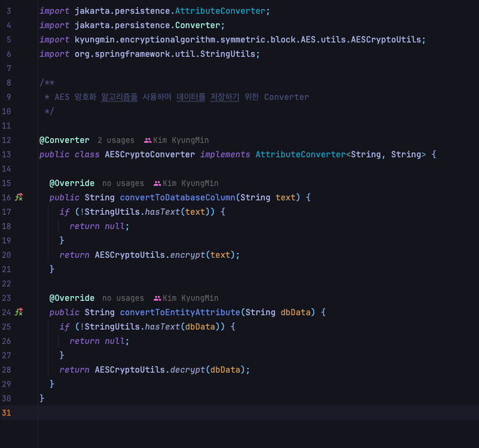Click the decrypt method call on line 28
Screen dimensions: 479x448
pyautogui.click(x=188, y=369)
